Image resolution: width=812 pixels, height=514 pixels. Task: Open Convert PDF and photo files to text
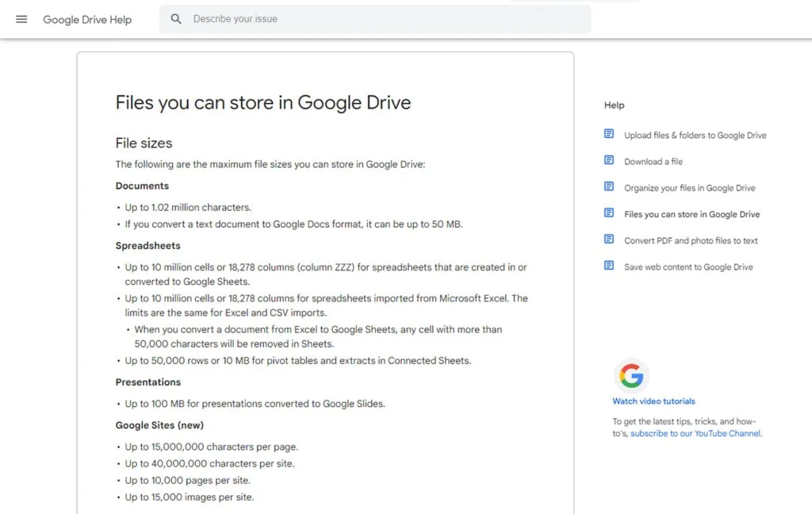coord(691,241)
